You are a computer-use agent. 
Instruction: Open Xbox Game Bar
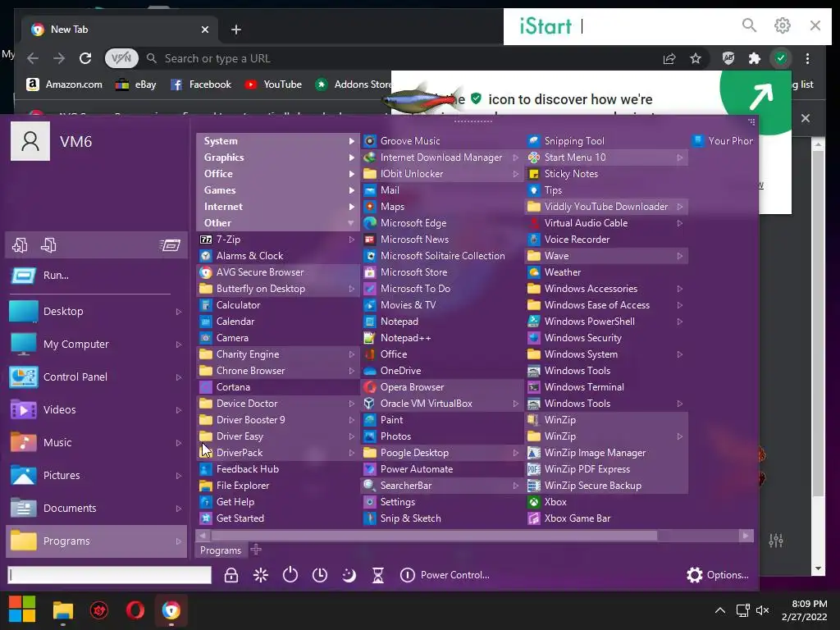coord(606,518)
